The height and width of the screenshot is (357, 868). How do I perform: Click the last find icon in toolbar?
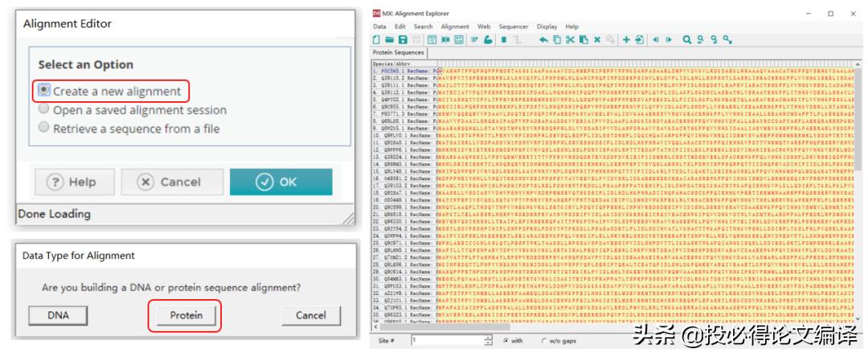(x=727, y=39)
